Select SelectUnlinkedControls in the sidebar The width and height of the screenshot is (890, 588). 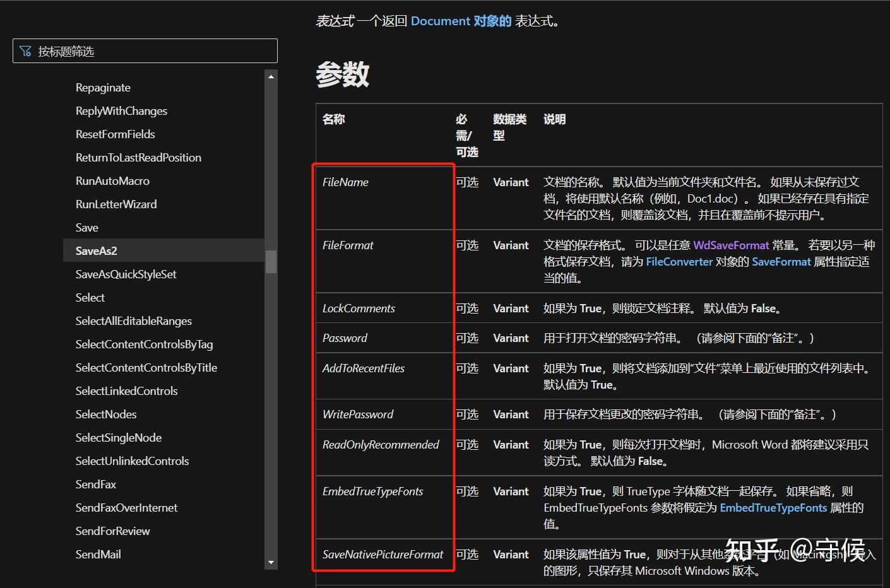pos(132,461)
